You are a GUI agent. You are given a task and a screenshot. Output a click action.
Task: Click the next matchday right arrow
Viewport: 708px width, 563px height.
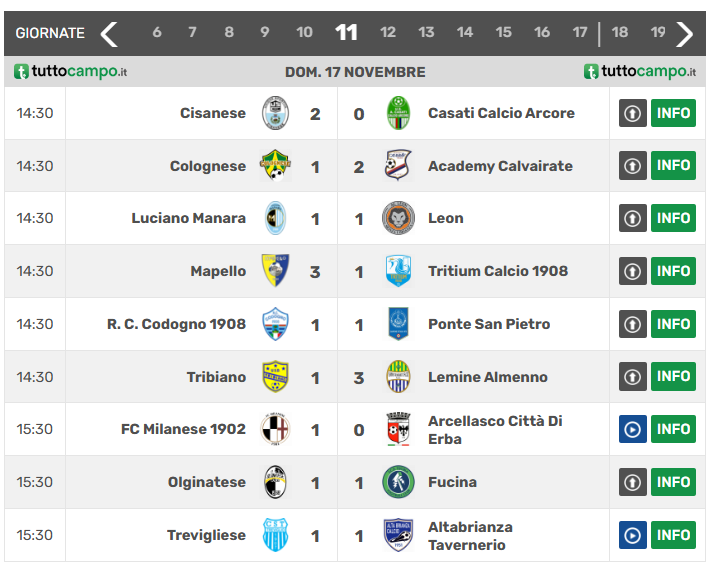pos(685,34)
